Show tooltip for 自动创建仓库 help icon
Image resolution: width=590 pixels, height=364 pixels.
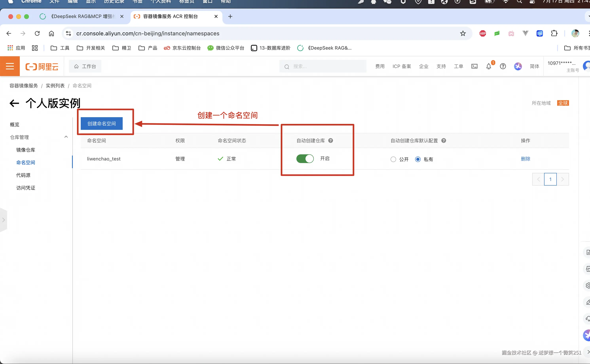tap(331, 141)
